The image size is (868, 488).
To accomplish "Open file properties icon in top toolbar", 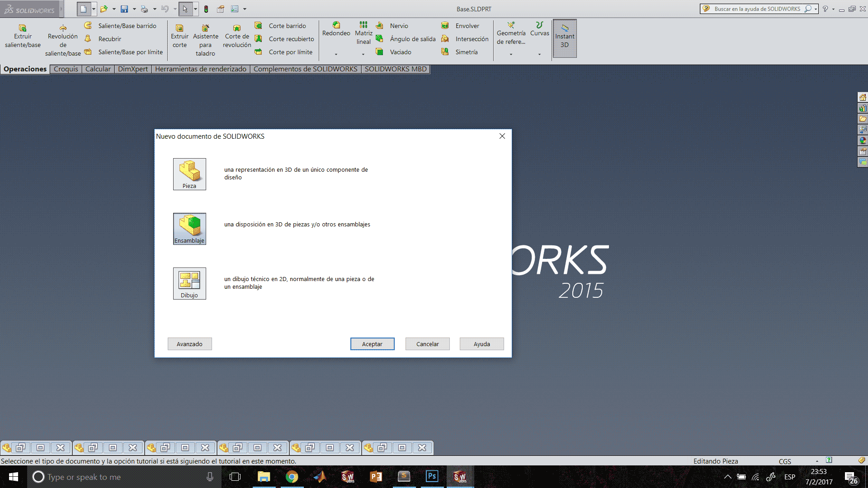I will pos(221,9).
